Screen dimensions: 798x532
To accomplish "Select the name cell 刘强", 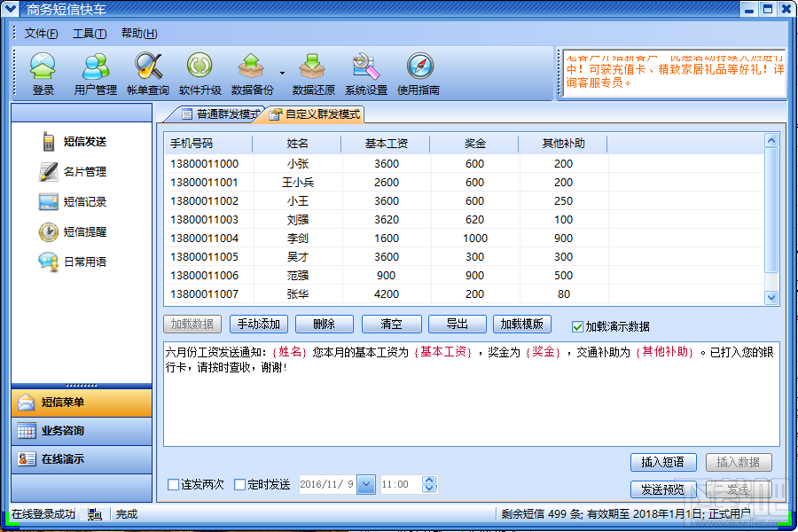I will [298, 220].
